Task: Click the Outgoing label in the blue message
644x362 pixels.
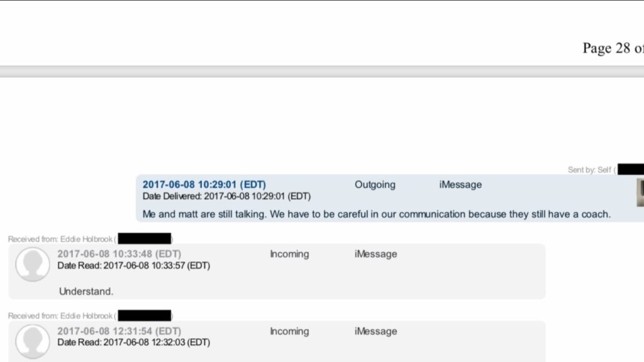Action: click(375, 185)
